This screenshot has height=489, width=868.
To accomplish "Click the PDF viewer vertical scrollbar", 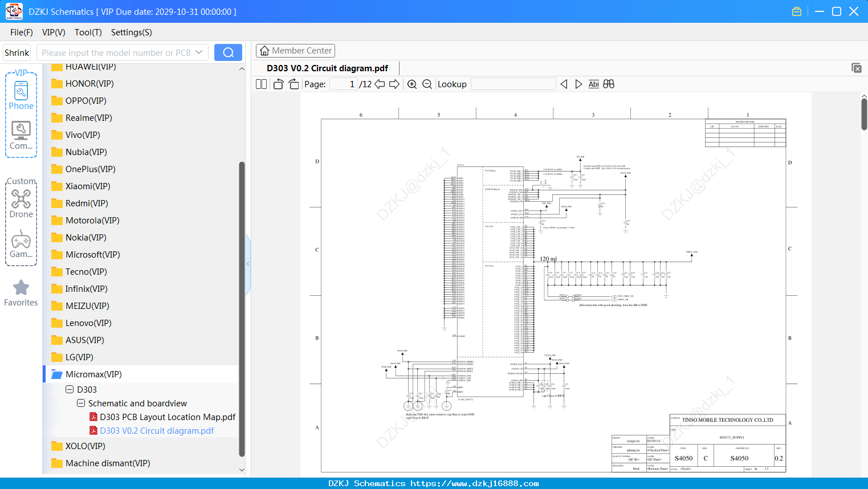I will click(864, 114).
